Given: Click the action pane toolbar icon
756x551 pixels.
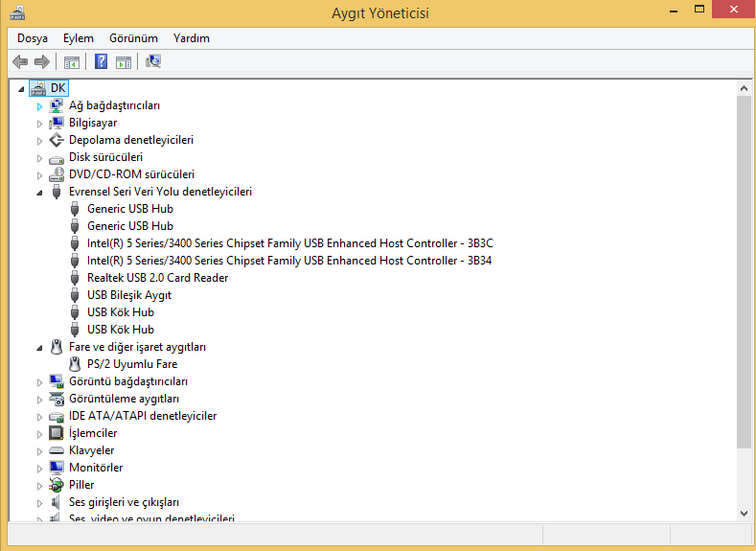Looking at the screenshot, I should tap(124, 62).
